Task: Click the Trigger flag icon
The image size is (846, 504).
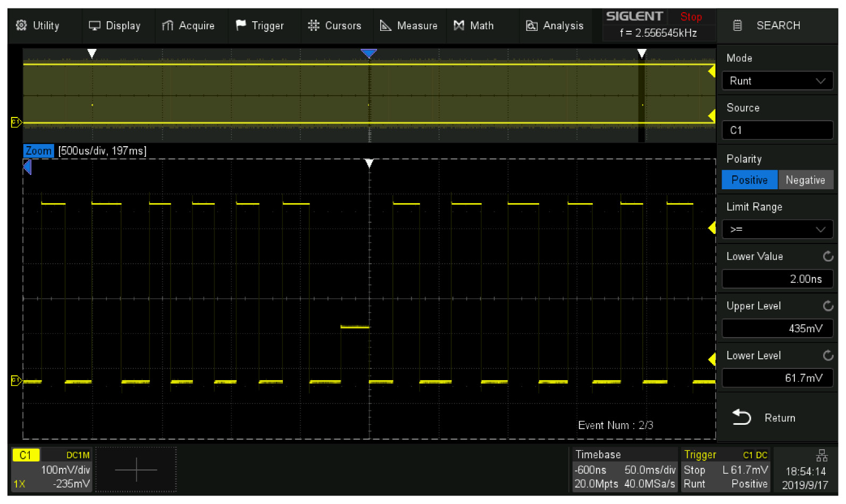Action: coord(241,25)
